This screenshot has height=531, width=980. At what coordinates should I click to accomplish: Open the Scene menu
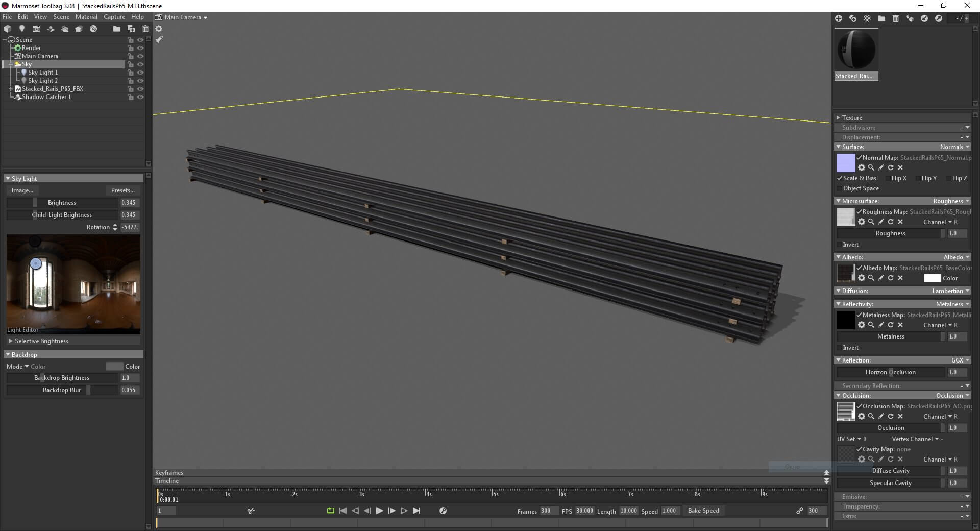coord(61,17)
